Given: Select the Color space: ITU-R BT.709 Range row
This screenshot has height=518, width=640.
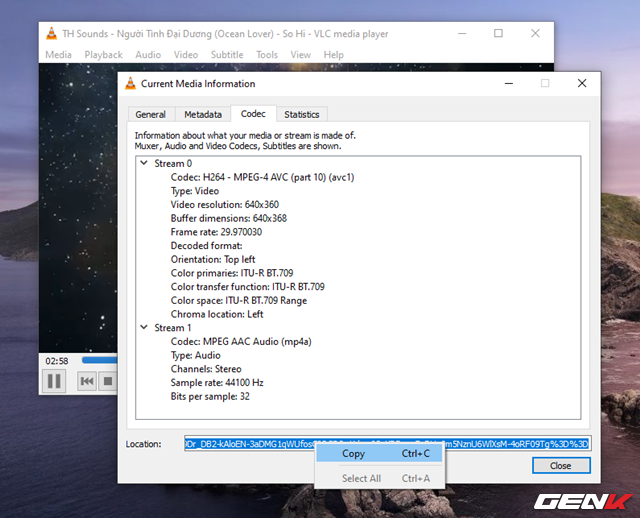Looking at the screenshot, I should [x=239, y=300].
